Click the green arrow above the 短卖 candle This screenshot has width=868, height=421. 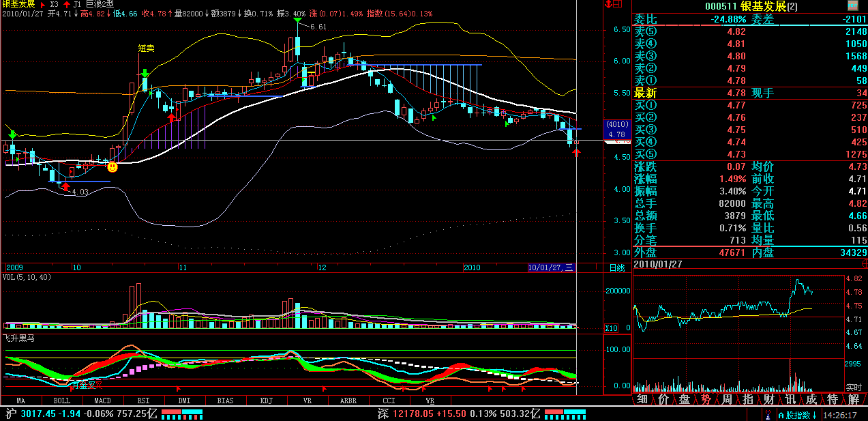[x=145, y=72]
